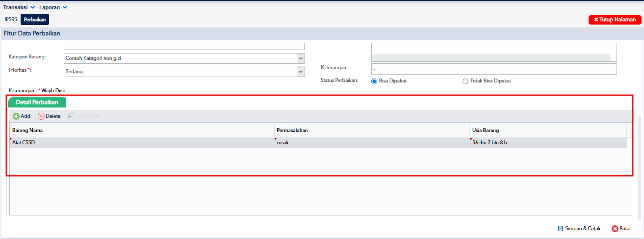Select the Alat CSSD row
Screen dimensions: 644x239
(318, 143)
